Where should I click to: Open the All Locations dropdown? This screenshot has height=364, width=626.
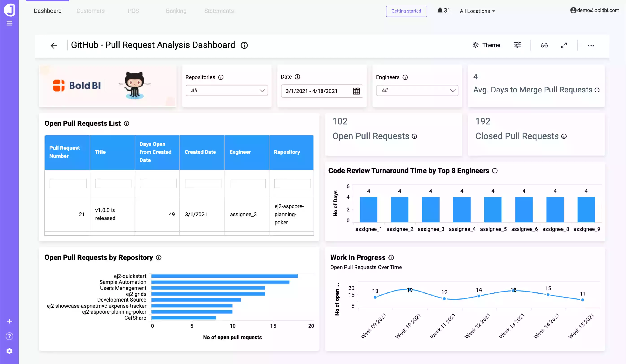(477, 11)
